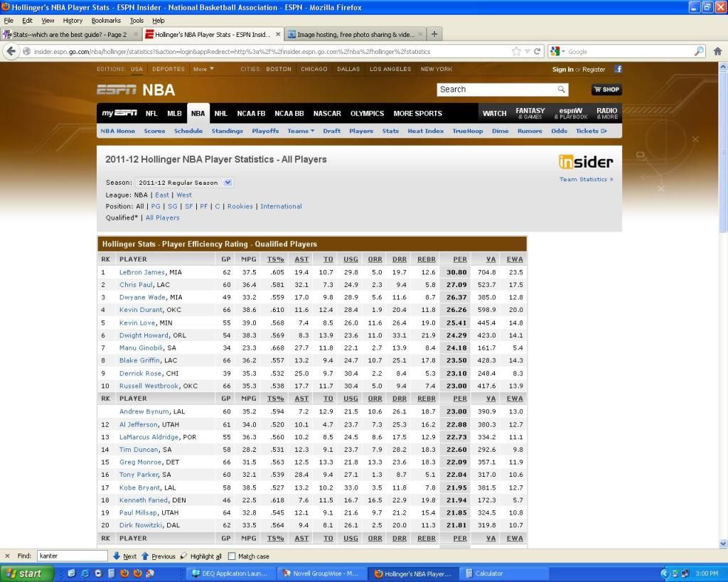Click the scrollbar down arrow

click(723, 544)
